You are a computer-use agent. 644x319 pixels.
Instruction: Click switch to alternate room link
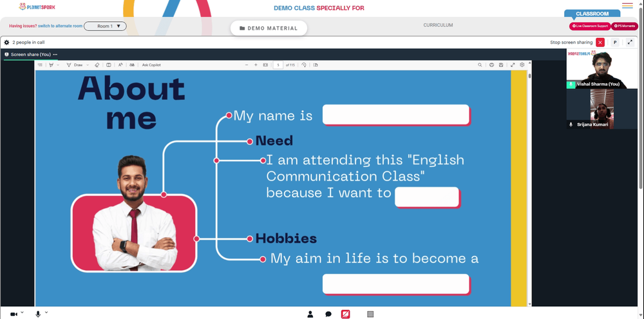[60, 26]
